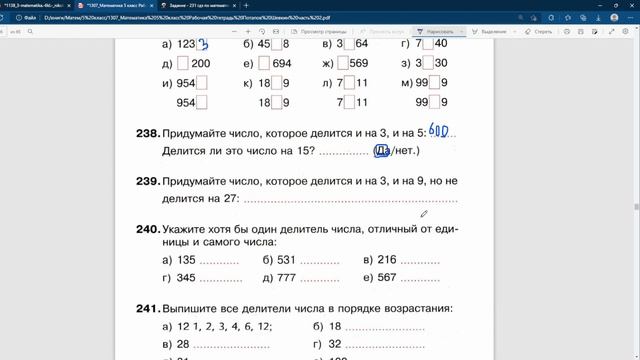Screen dimensions: 640x360
Task: Open the browser Collections icon
Action: [583, 18]
